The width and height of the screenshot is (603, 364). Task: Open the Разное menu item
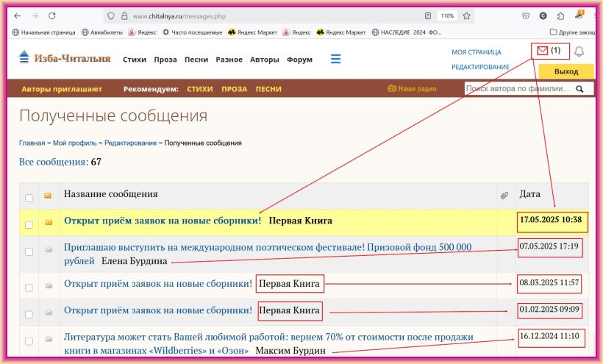click(x=229, y=60)
